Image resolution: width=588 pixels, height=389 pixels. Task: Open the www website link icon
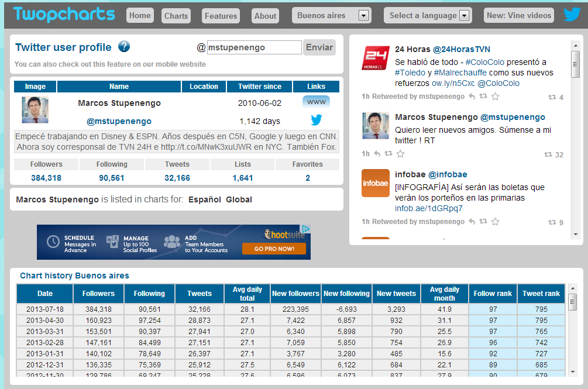[x=316, y=102]
